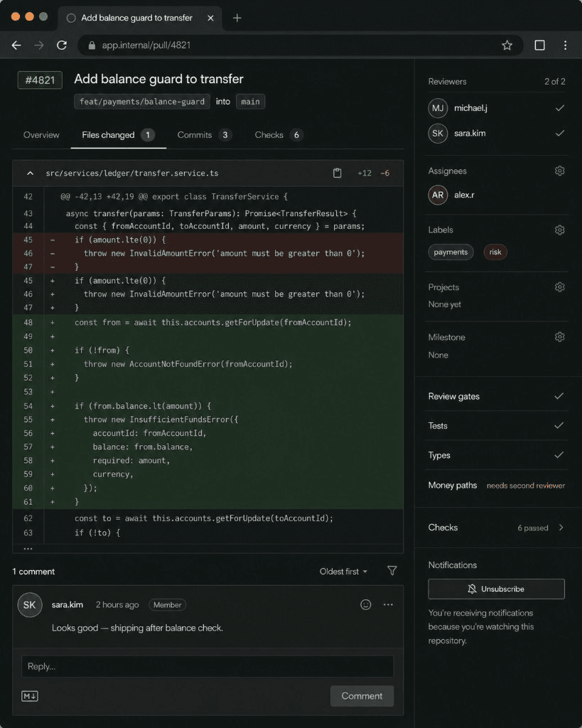Open the comment's more options ellipsis

point(388,604)
